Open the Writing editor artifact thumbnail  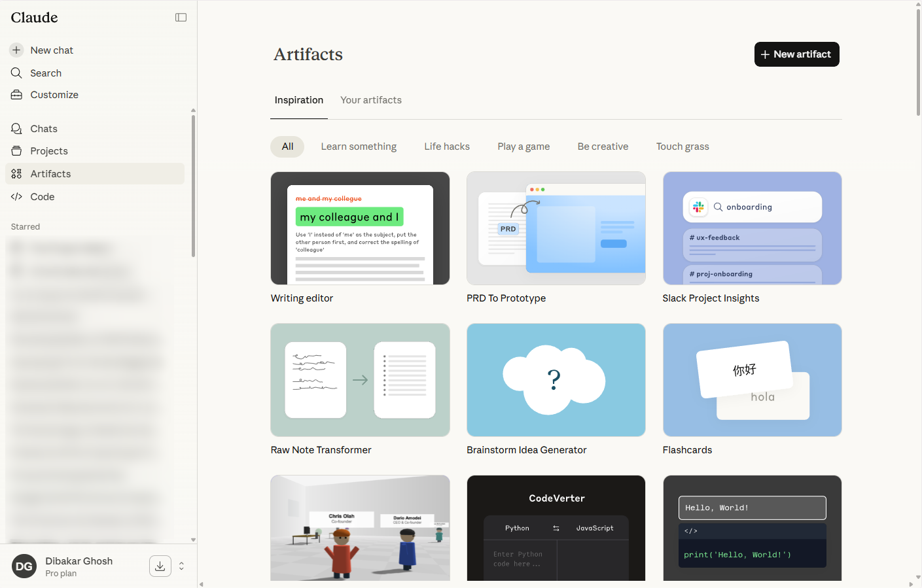[360, 228]
